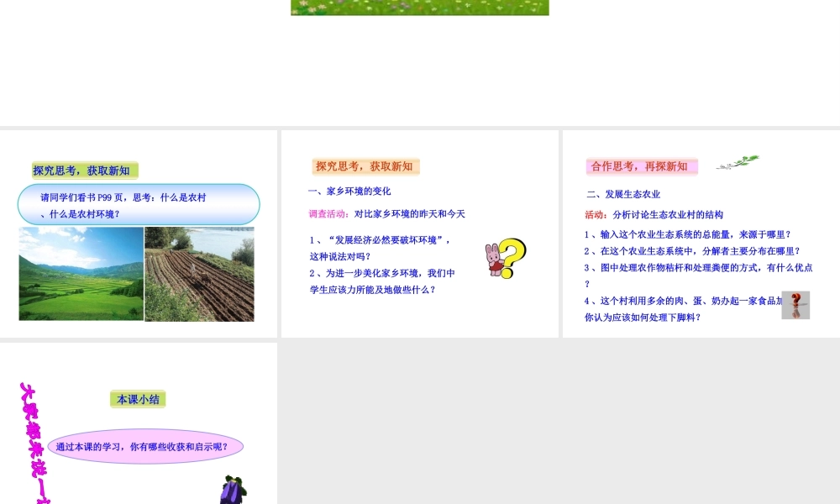Viewport: 840px width, 504px height.
Task: Click the question about 分解者主要分布在哪里
Action: (x=692, y=251)
